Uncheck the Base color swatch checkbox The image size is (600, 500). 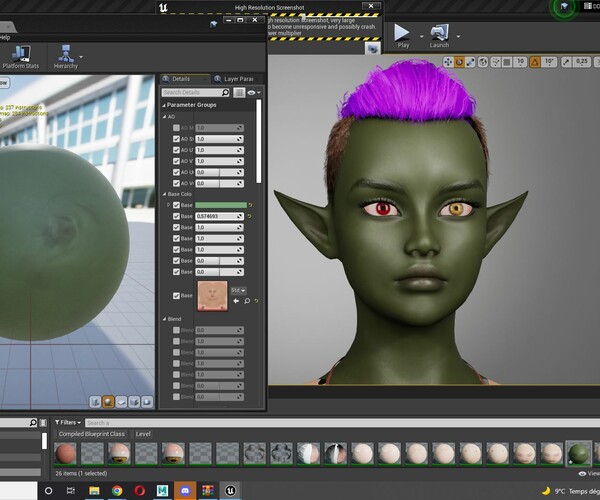pyautogui.click(x=176, y=205)
